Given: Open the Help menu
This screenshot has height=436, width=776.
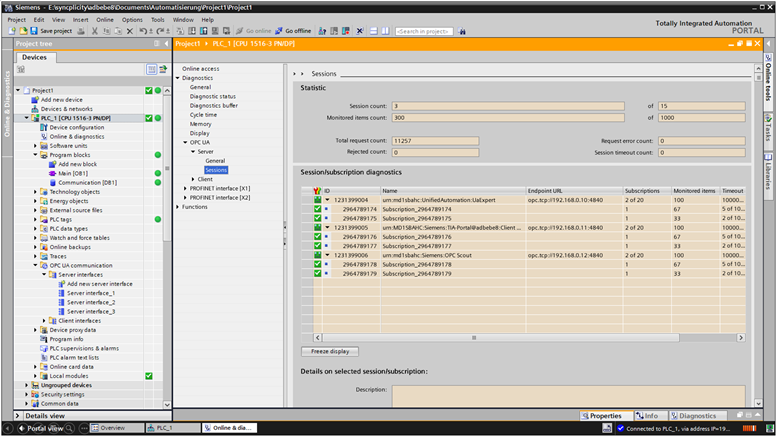Looking at the screenshot, I should [x=207, y=20].
